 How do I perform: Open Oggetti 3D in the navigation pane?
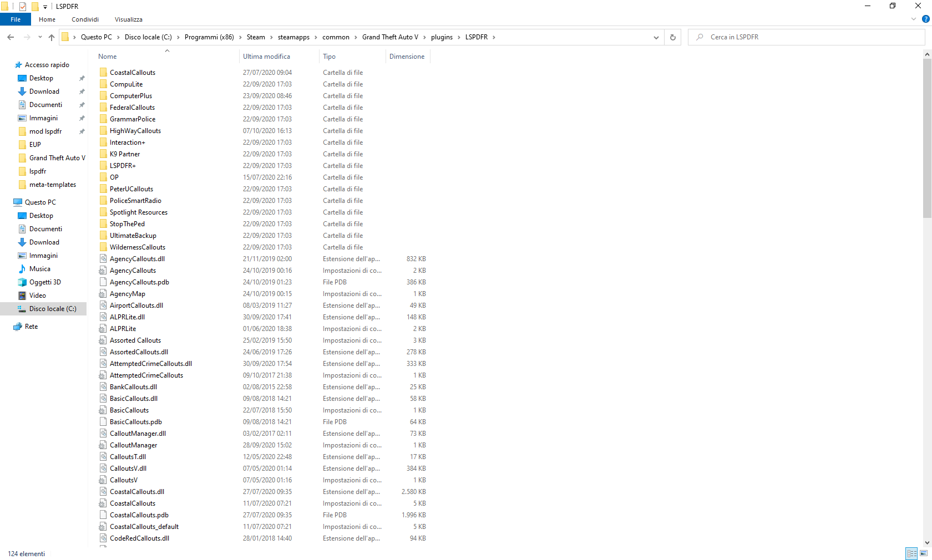pos(45,282)
